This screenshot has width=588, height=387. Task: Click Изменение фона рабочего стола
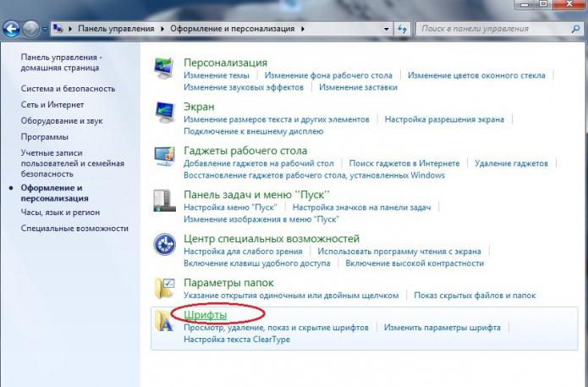(x=328, y=75)
